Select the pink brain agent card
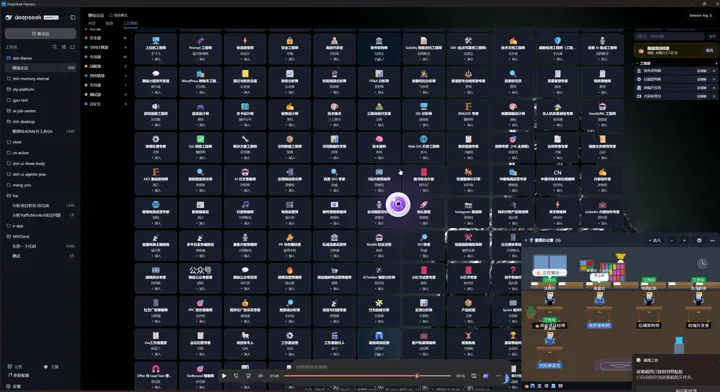The height and width of the screenshot is (392, 720). [379, 147]
